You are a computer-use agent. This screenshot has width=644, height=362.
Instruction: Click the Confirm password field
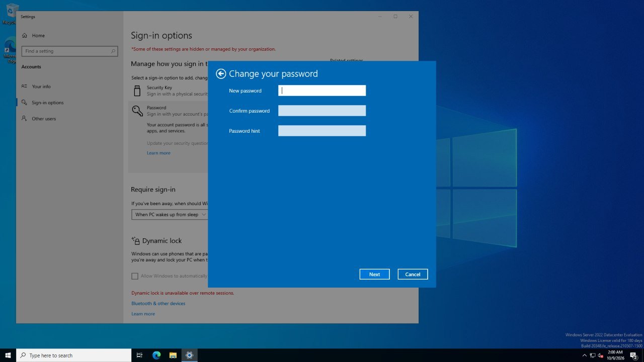pos(322,111)
